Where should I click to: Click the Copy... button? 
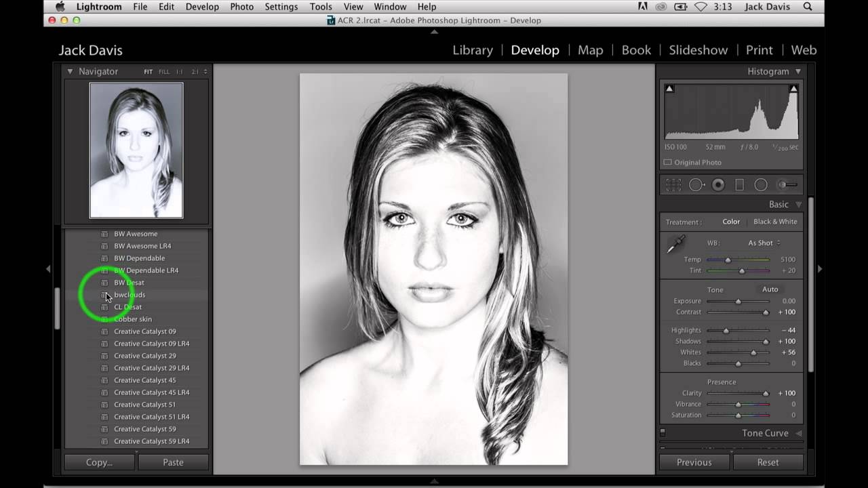pos(99,462)
